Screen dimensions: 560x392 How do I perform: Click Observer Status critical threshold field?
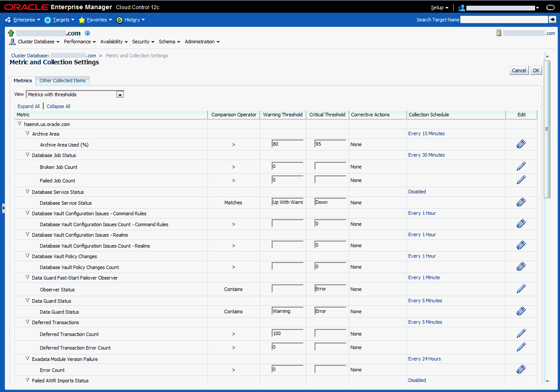(330, 289)
